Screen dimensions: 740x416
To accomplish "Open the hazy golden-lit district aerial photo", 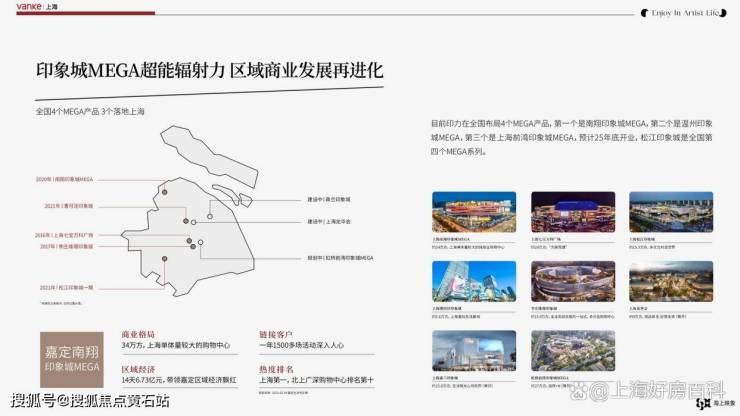I will 671,281.
